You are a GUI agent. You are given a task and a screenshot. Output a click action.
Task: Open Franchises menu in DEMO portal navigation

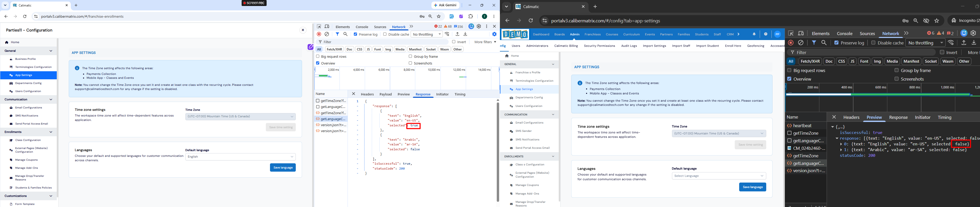(592, 34)
